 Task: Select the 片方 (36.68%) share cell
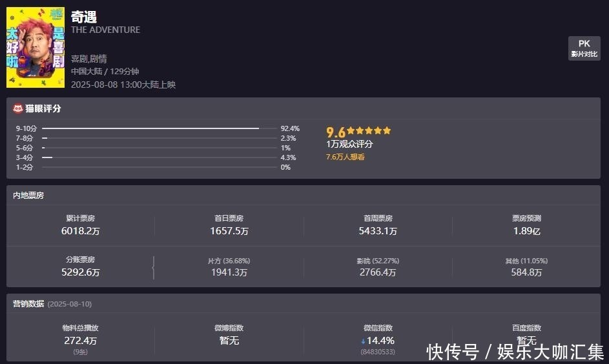coord(229,267)
